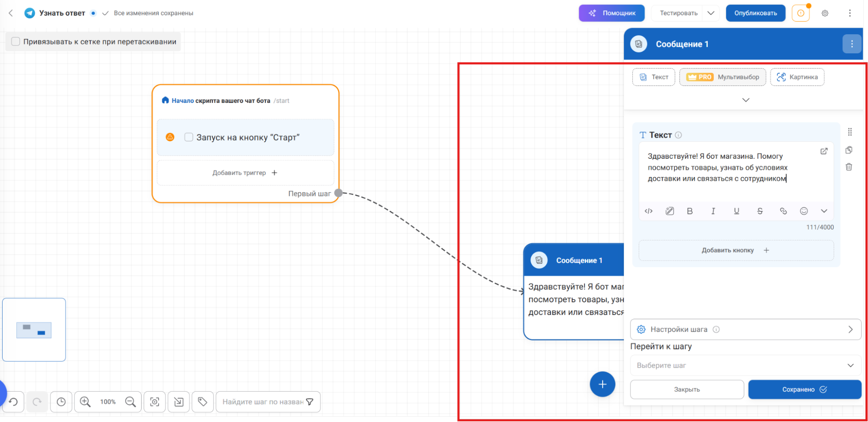The image size is (868, 422).
Task: Toggle bold formatting in text editor
Action: point(690,211)
